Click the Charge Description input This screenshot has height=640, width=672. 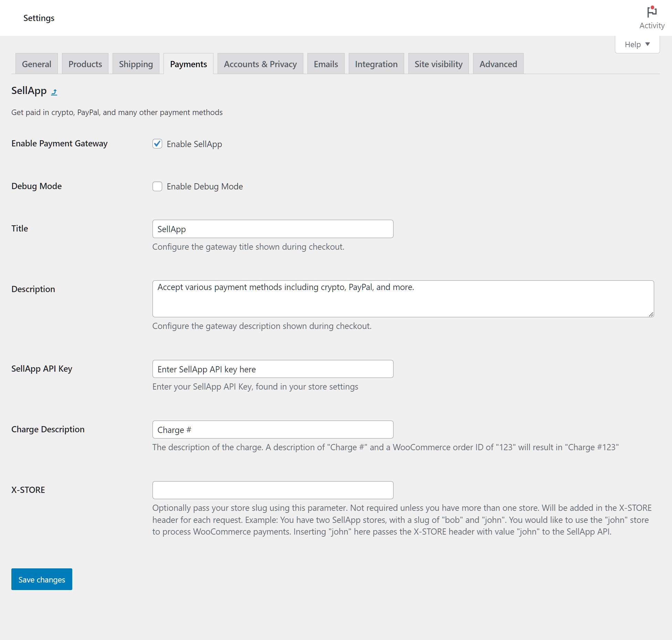pos(273,430)
